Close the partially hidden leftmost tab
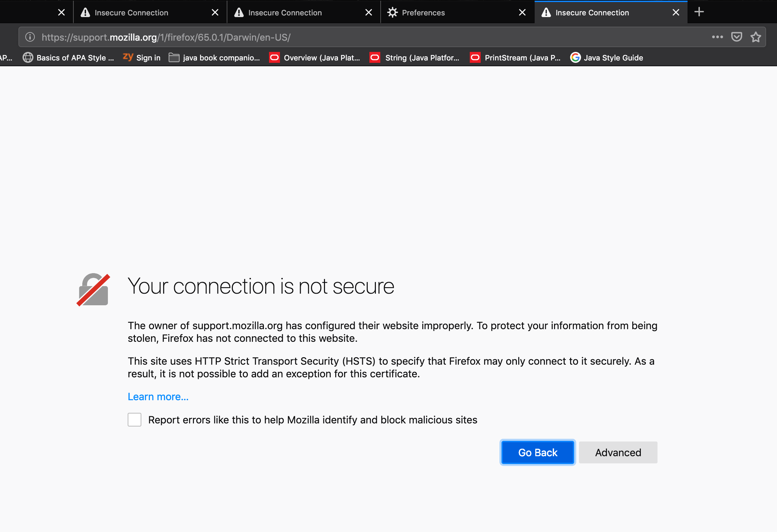The height and width of the screenshot is (532, 777). [x=61, y=13]
